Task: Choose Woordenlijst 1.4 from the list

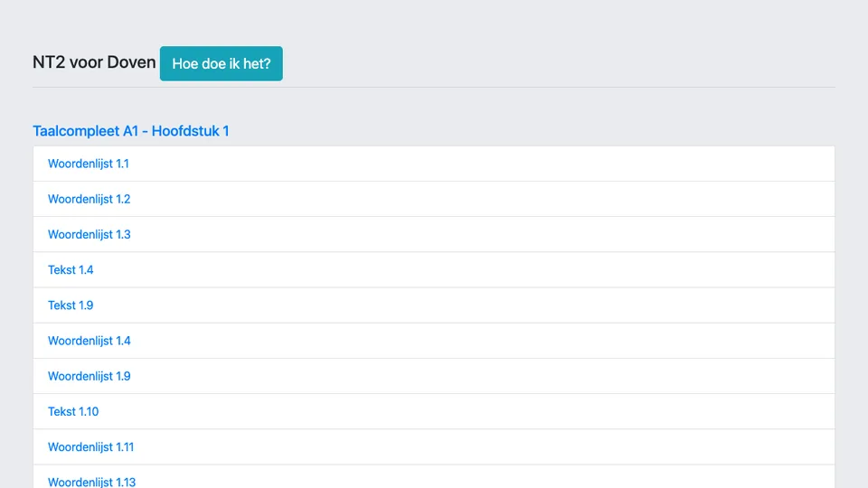Action: pyautogui.click(x=90, y=341)
